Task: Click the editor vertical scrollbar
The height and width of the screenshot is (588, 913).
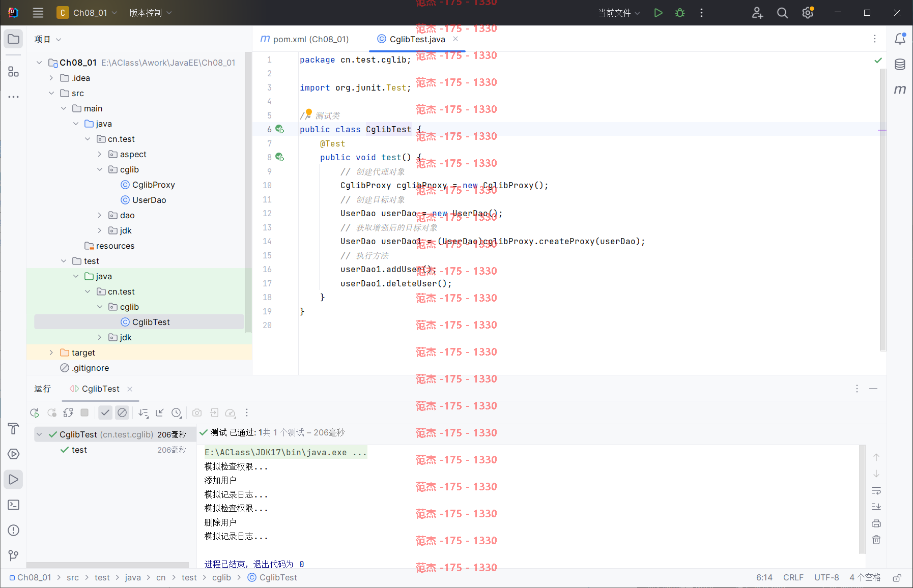Action: point(883,210)
